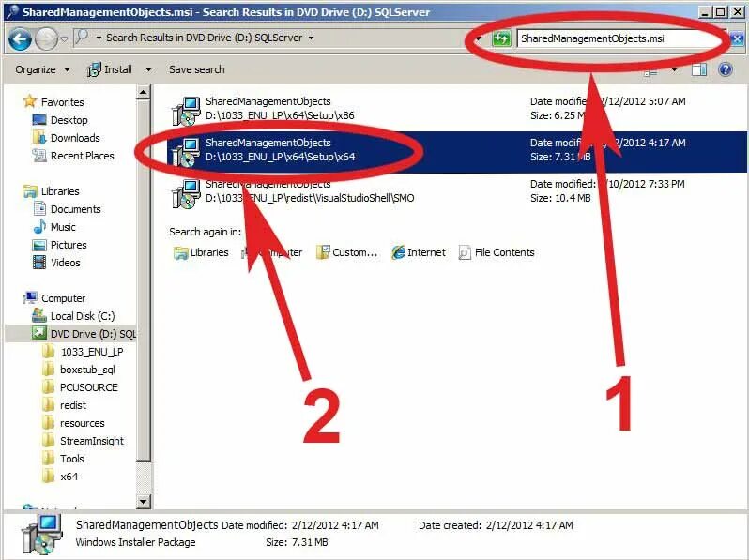Click the Forward navigation arrow
The image size is (749, 560).
point(46,38)
